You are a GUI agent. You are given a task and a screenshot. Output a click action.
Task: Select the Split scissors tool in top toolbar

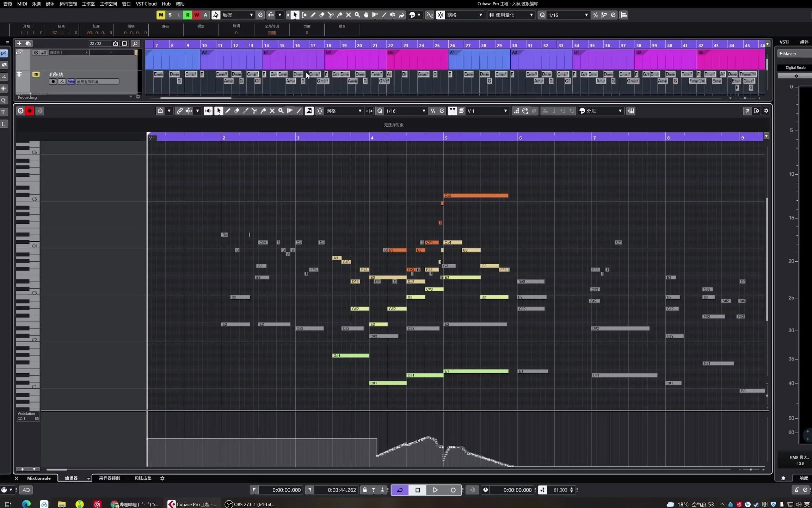pos(330,15)
